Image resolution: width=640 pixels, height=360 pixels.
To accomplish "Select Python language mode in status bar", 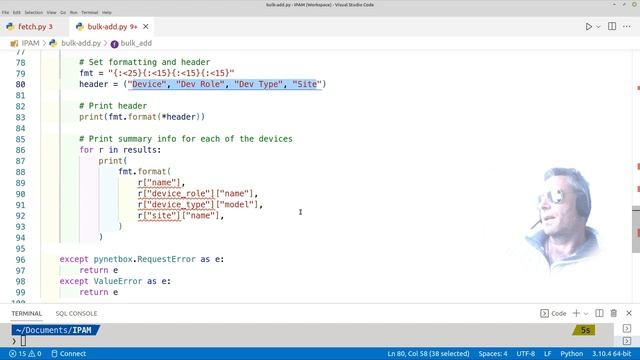I will [x=571, y=354].
